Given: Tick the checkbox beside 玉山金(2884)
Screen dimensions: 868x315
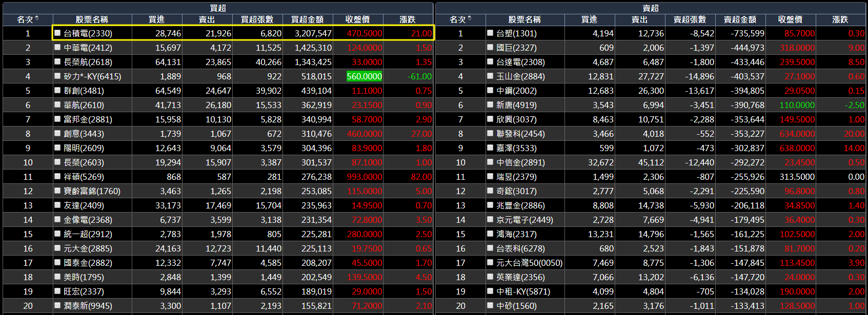Looking at the screenshot, I should (490, 76).
